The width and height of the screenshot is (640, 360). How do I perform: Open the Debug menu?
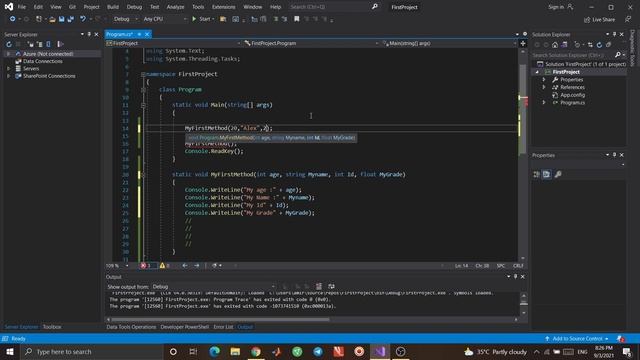(x=134, y=7)
